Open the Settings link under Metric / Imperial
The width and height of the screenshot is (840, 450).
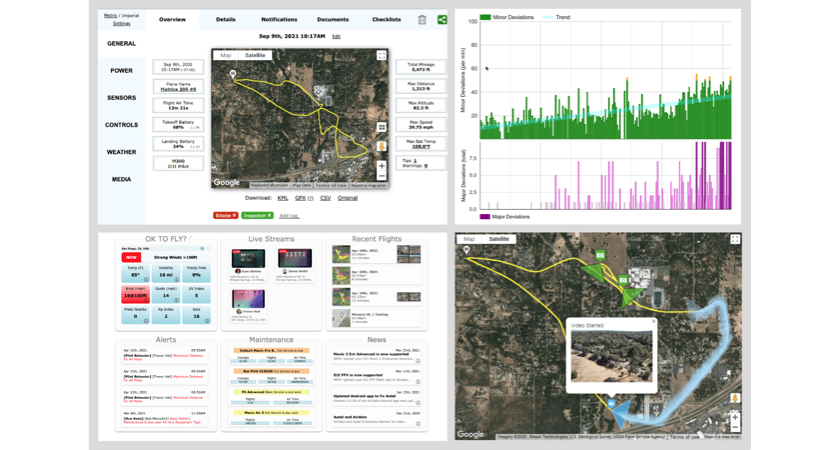point(122,24)
